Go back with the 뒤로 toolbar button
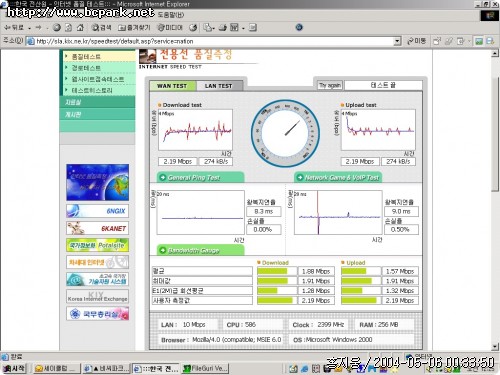Viewport: 500px width, 375px height. [14, 28]
